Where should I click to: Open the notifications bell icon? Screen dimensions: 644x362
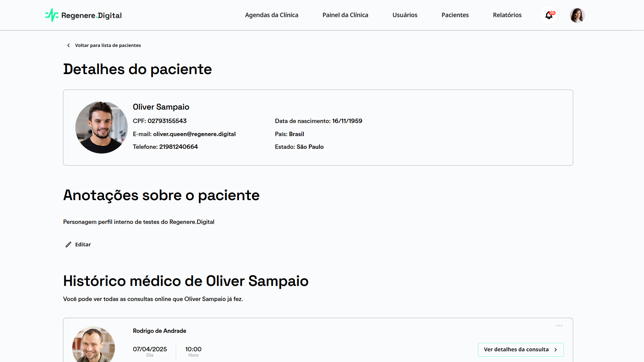pos(548,15)
